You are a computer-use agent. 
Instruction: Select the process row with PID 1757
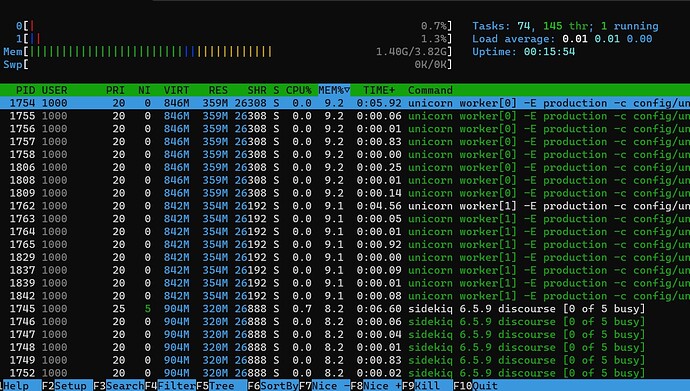tap(345, 142)
